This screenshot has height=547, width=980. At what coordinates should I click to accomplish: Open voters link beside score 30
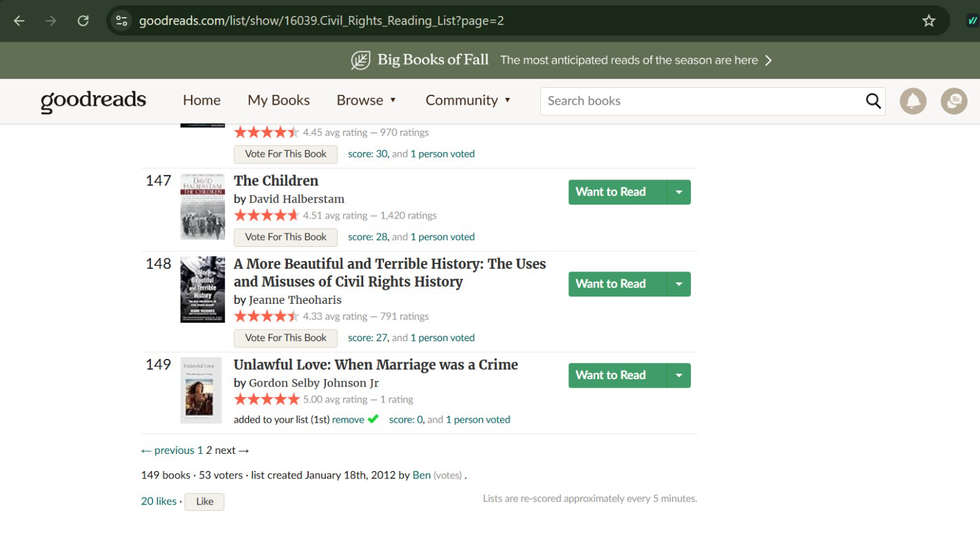pyautogui.click(x=442, y=154)
